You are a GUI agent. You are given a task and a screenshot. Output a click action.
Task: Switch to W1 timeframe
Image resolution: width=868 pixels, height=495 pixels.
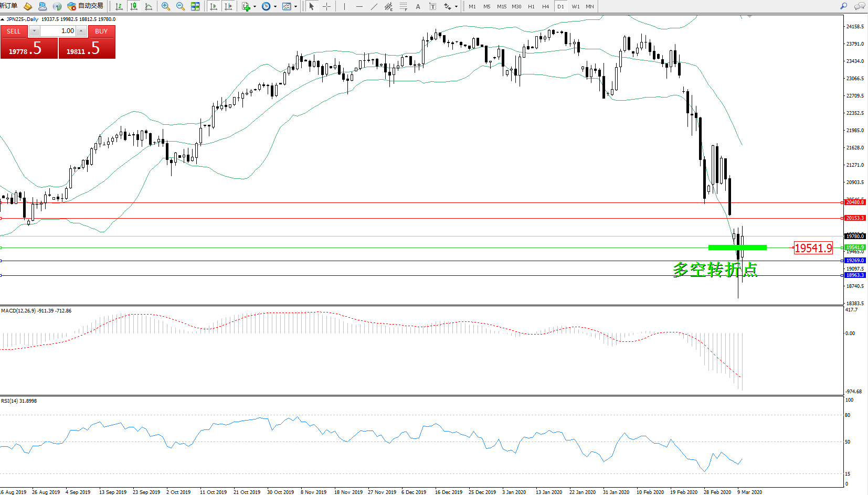576,6
